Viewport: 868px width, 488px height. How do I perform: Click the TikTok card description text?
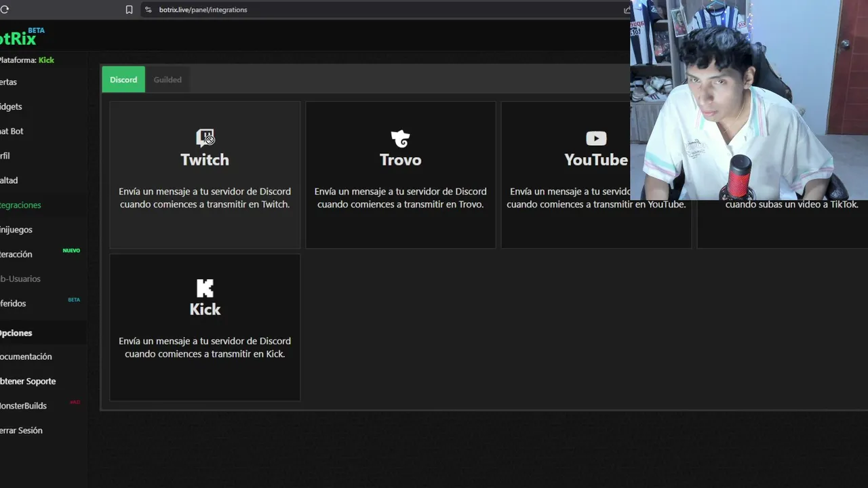tap(791, 204)
